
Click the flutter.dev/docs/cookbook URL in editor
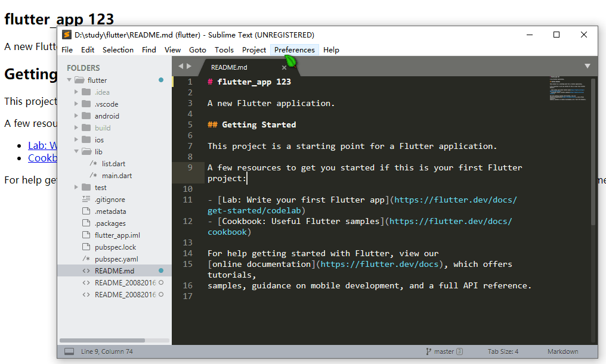(x=450, y=222)
